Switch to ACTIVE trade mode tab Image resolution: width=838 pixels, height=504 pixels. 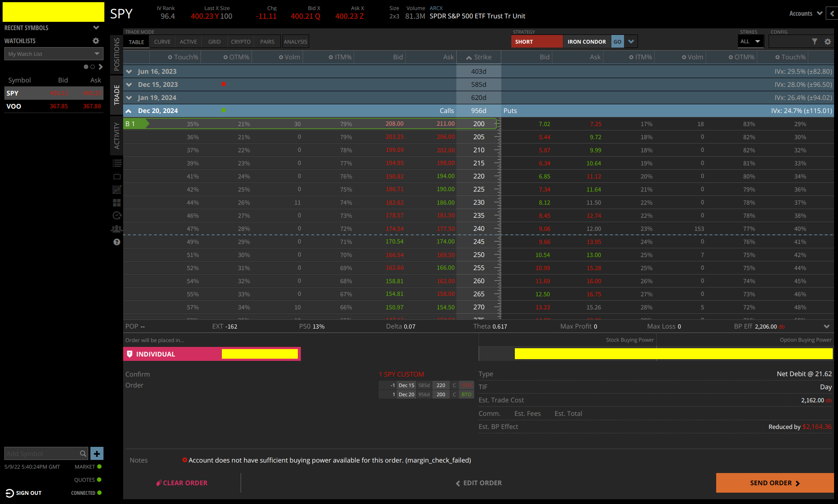188,41
